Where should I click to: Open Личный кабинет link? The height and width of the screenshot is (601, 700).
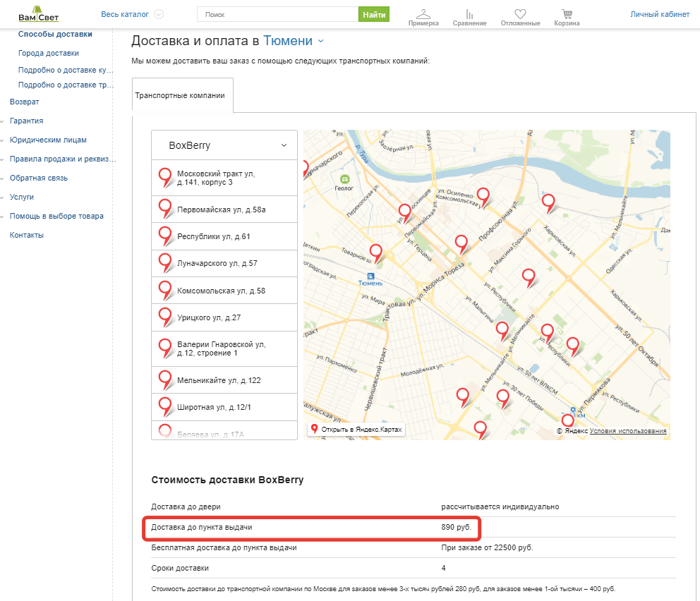(x=659, y=14)
